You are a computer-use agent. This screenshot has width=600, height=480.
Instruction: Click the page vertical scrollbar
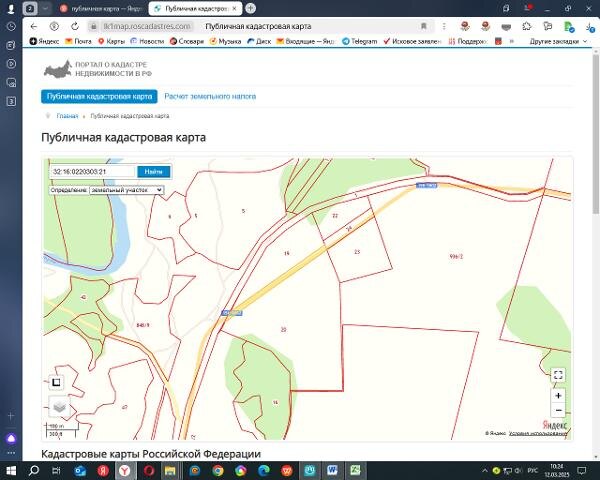(x=595, y=134)
